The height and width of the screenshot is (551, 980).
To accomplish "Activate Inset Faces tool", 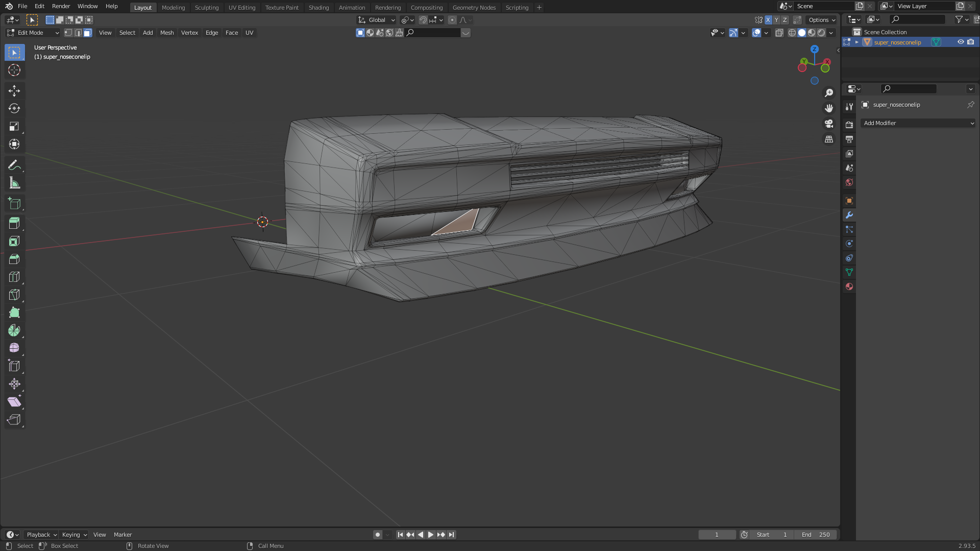I will point(14,241).
